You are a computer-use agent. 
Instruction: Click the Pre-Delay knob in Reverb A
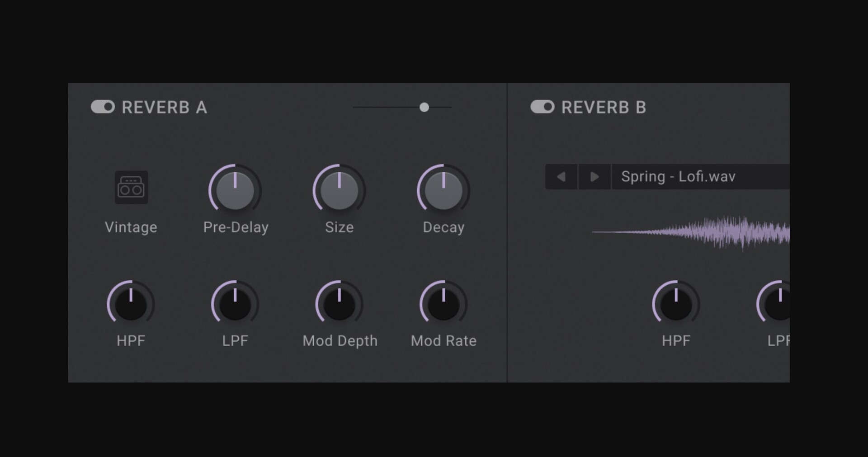click(235, 190)
